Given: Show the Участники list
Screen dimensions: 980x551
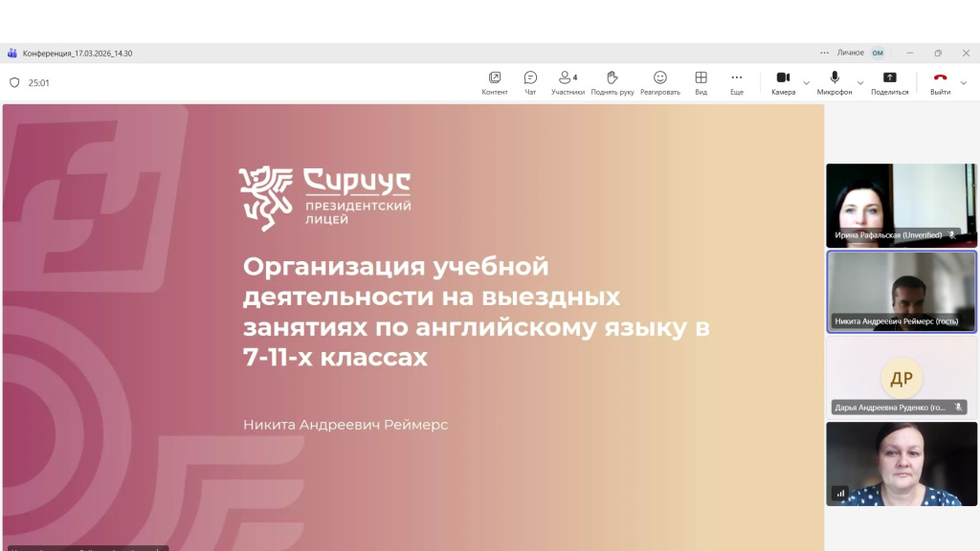Looking at the screenshot, I should point(565,81).
